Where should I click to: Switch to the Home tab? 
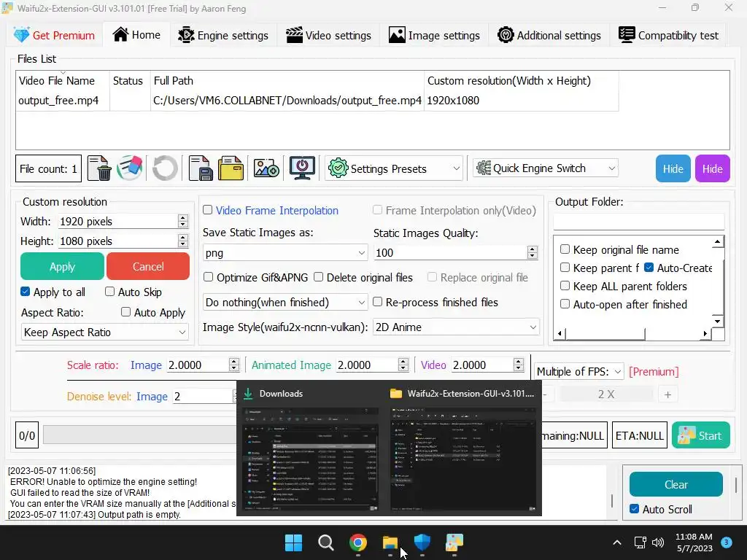[136, 35]
